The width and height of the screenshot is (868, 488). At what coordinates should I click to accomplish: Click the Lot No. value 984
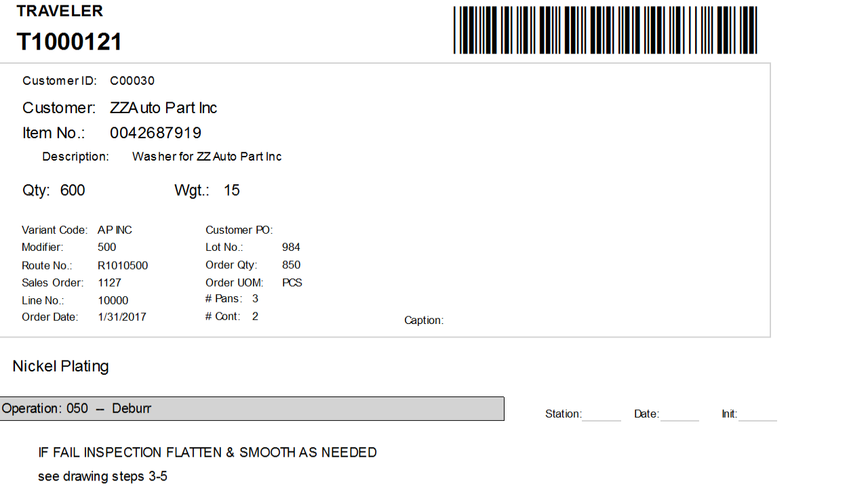coord(291,247)
